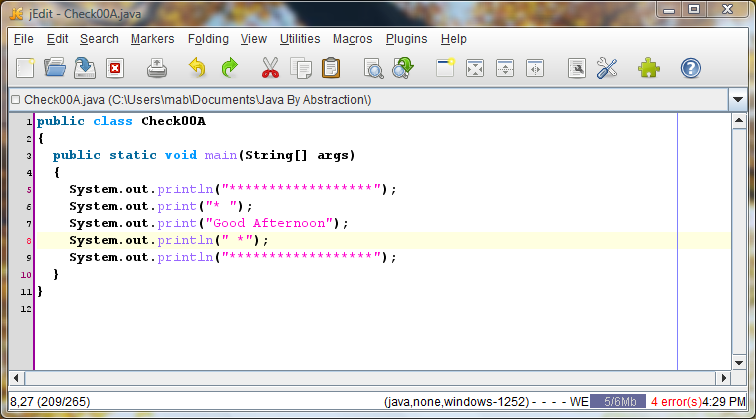Expand the buffer switcher dropdown
The width and height of the screenshot is (756, 419).
(738, 100)
